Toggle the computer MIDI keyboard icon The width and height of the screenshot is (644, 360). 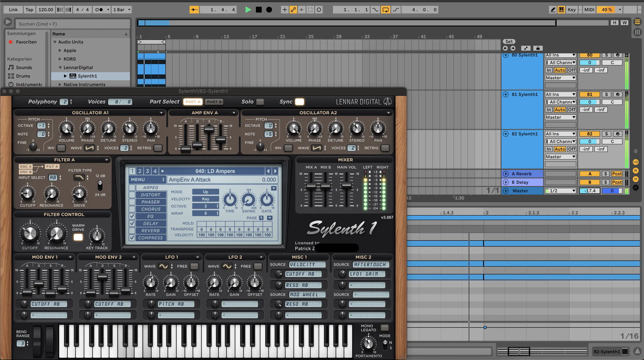(561, 10)
